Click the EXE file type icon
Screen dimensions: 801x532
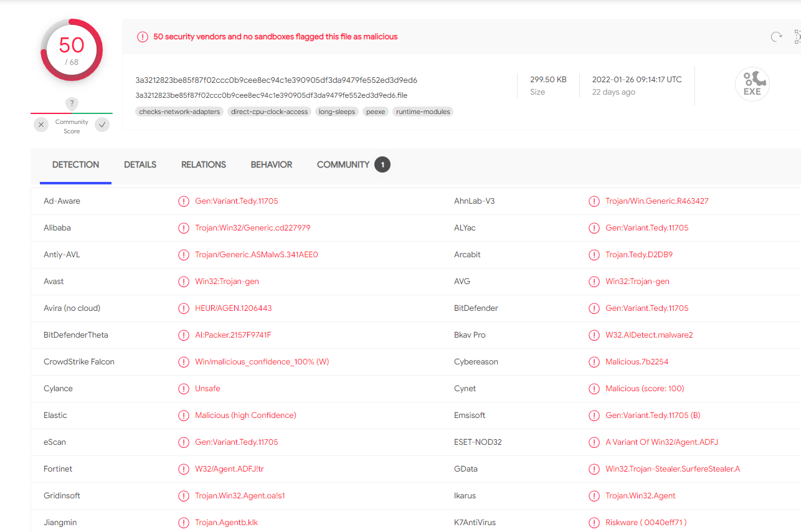pyautogui.click(x=752, y=84)
